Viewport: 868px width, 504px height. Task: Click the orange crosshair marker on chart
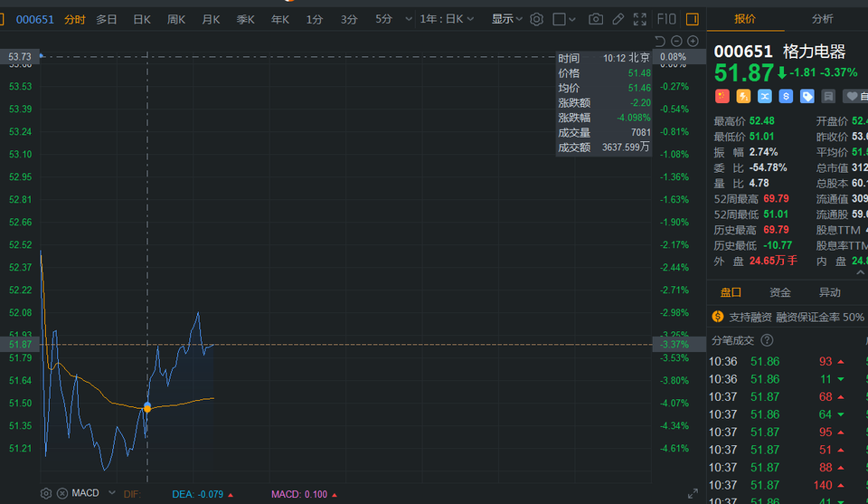[147, 408]
